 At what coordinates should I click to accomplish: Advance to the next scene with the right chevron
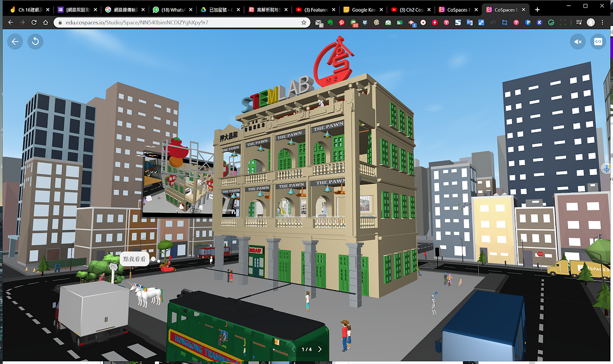320,349
